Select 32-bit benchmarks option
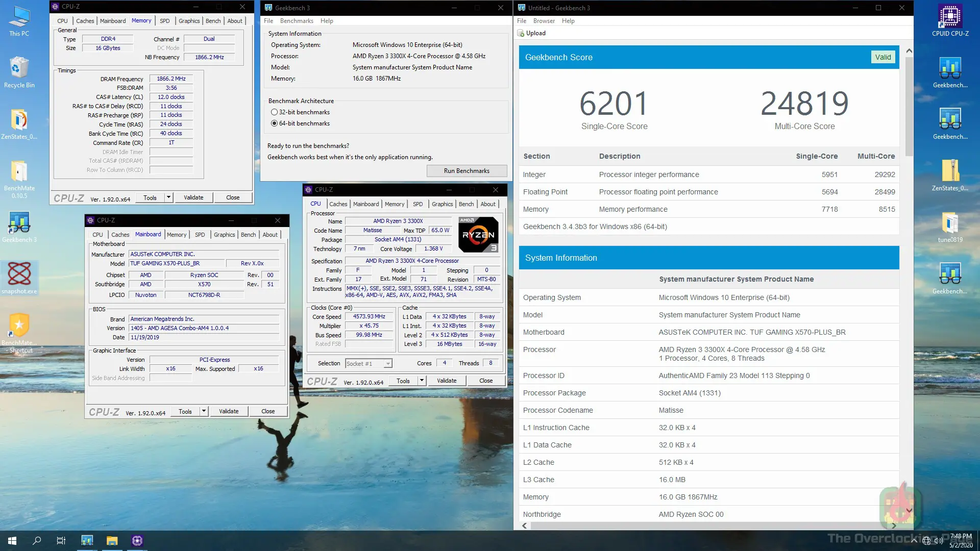The height and width of the screenshot is (551, 980). (x=275, y=112)
